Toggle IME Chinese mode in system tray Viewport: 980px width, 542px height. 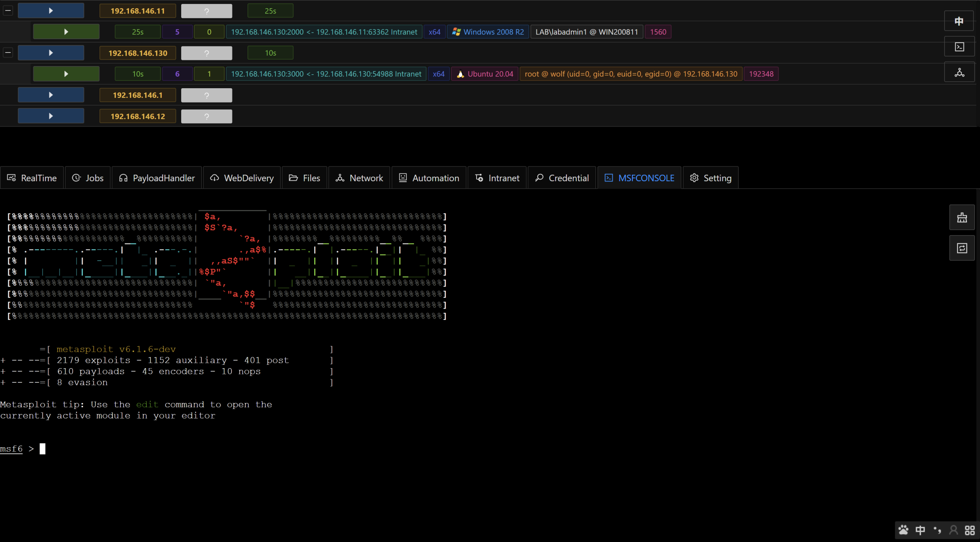point(920,530)
